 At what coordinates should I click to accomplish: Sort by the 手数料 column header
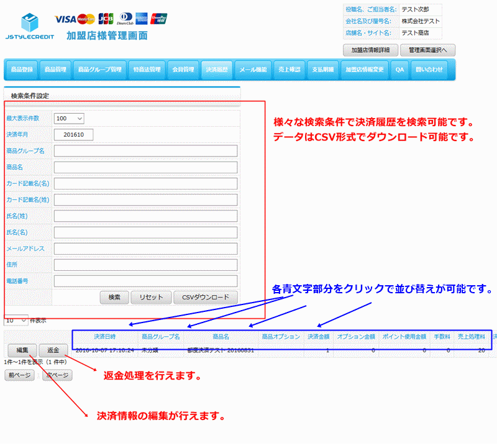(442, 337)
